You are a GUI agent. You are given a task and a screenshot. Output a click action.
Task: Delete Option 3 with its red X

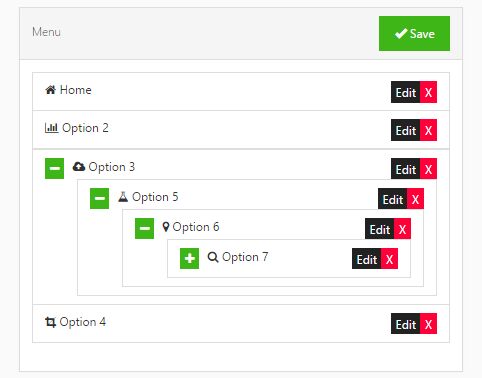tap(428, 169)
